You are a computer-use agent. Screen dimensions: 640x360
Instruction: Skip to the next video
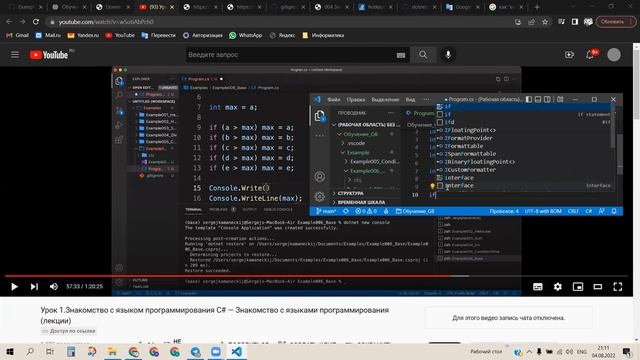click(x=34, y=287)
